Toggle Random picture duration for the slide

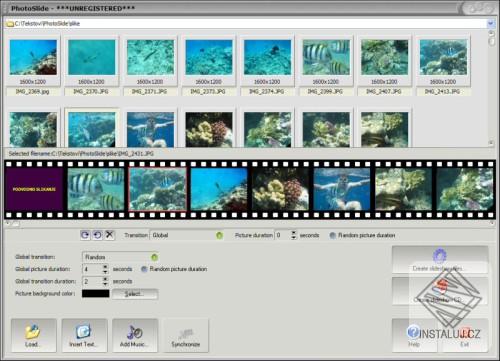332,235
